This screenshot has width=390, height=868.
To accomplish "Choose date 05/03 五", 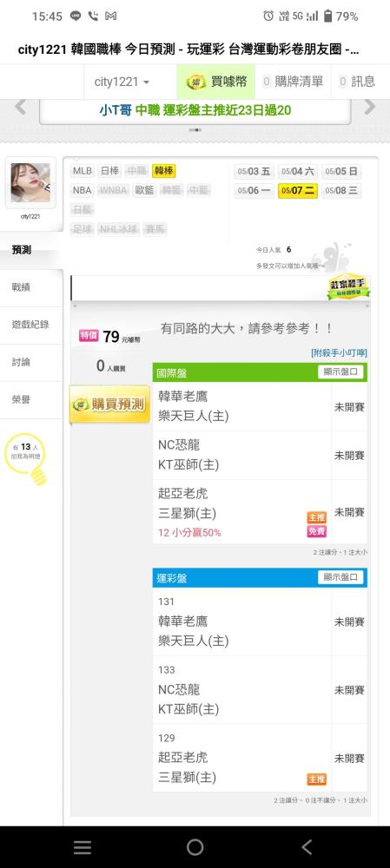I will [254, 172].
